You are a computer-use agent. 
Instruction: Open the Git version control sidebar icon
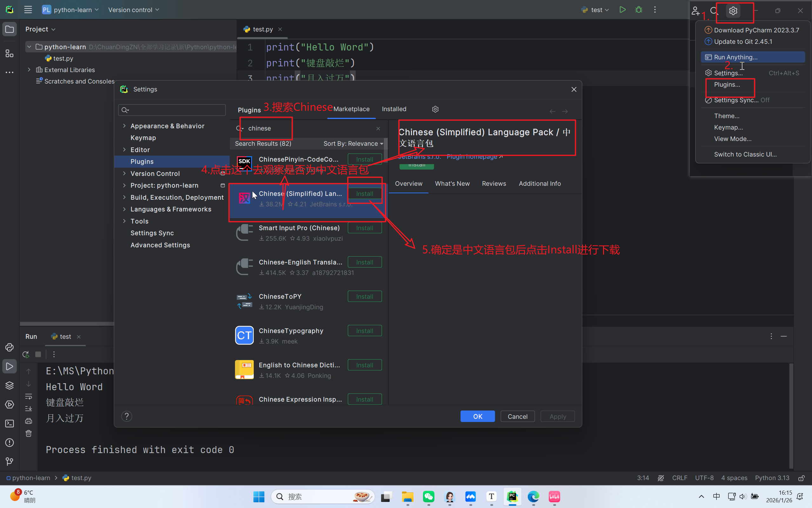(x=10, y=462)
